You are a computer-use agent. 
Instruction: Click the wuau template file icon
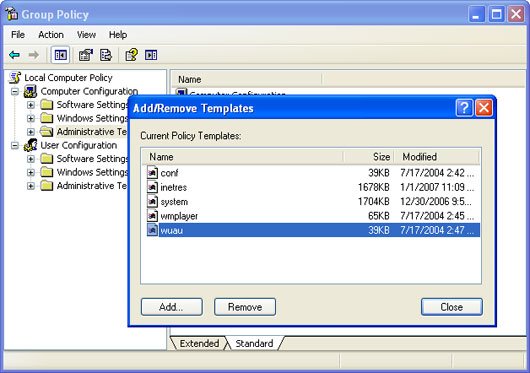(x=152, y=230)
